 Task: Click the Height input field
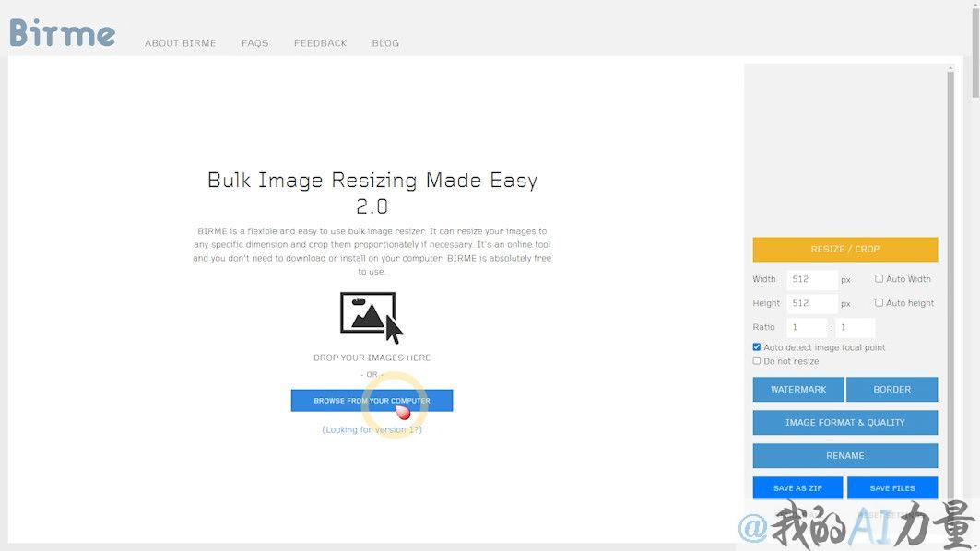tap(811, 303)
